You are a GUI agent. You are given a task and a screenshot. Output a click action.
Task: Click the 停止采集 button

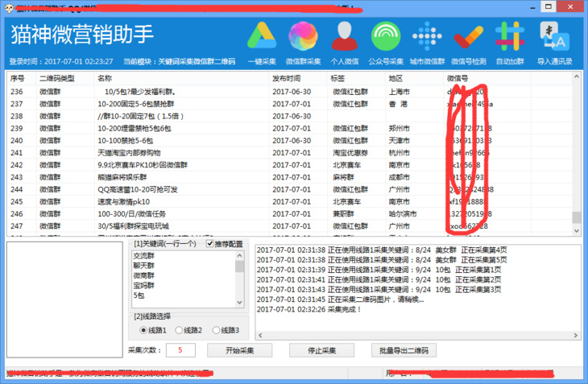pos(321,351)
